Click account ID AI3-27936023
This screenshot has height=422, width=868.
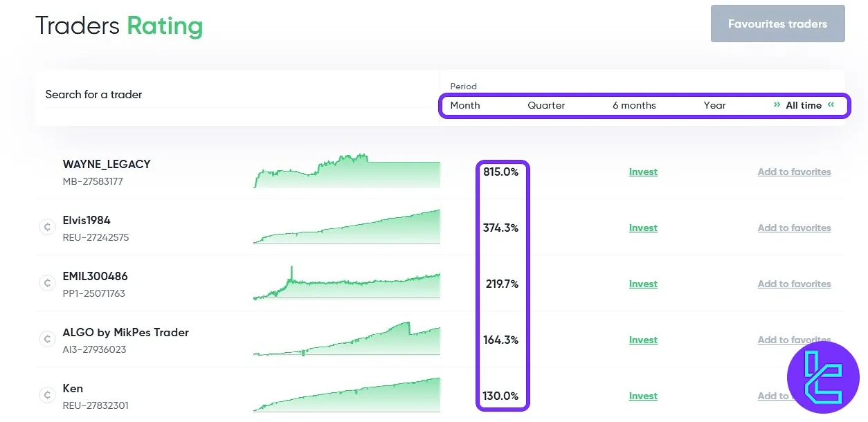pos(94,350)
